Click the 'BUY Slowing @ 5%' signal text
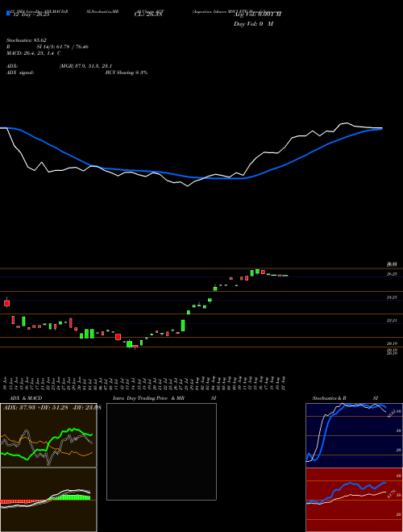Screen dimensions: 403x532 coord(127,73)
